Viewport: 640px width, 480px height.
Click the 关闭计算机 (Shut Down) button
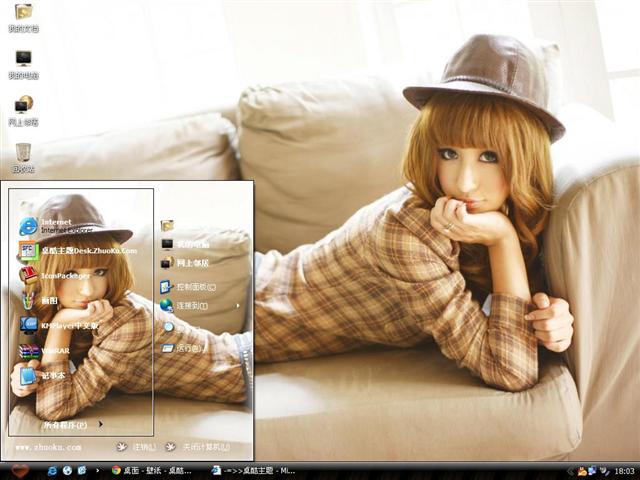(200, 447)
